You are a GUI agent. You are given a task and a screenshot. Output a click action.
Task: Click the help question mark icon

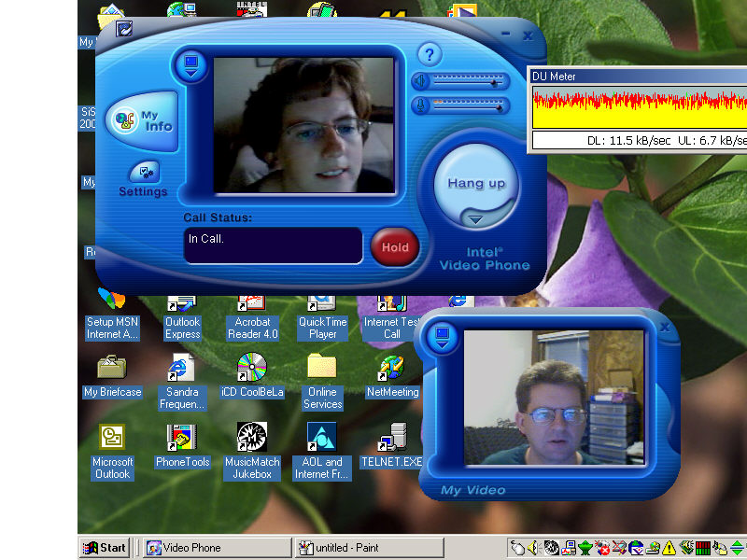[429, 54]
